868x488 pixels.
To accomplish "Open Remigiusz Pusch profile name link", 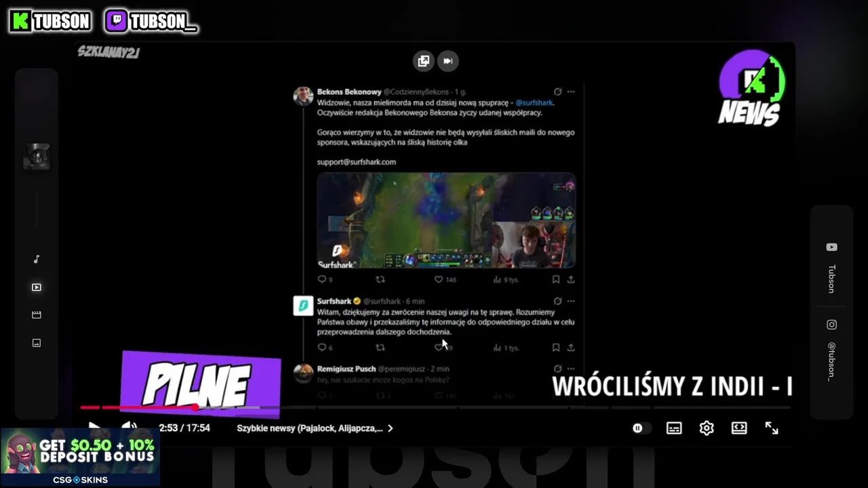I will coord(346,369).
